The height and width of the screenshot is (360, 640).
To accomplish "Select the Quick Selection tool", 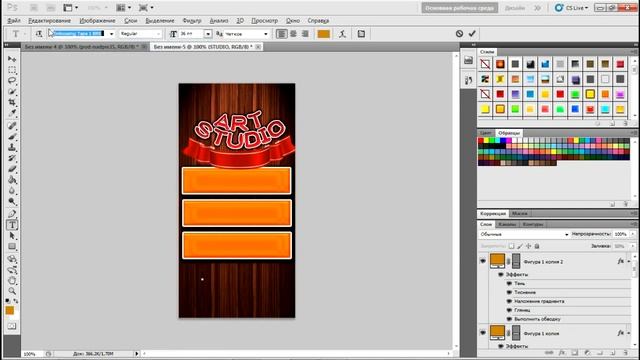I will pos(12,91).
